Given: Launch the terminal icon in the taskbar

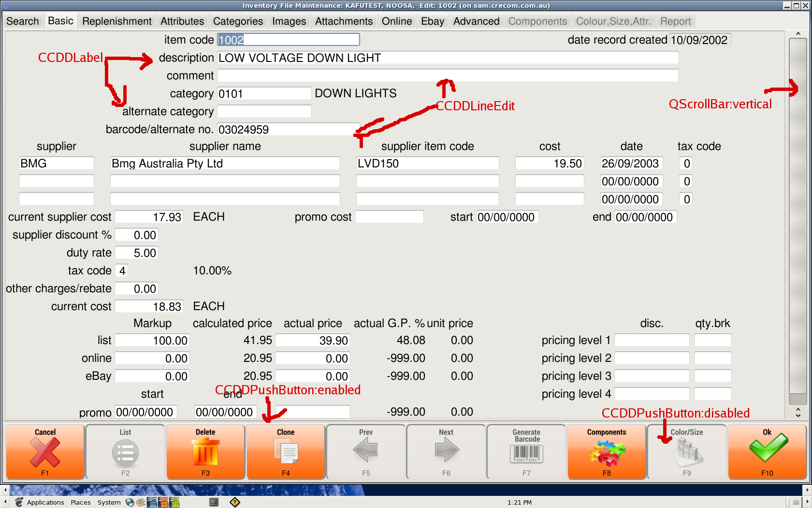Looking at the screenshot, I should point(214,502).
